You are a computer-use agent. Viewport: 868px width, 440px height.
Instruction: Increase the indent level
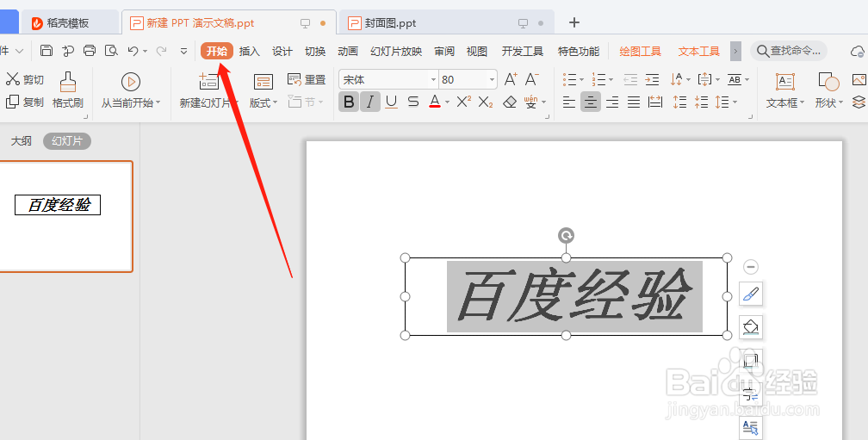[x=652, y=80]
